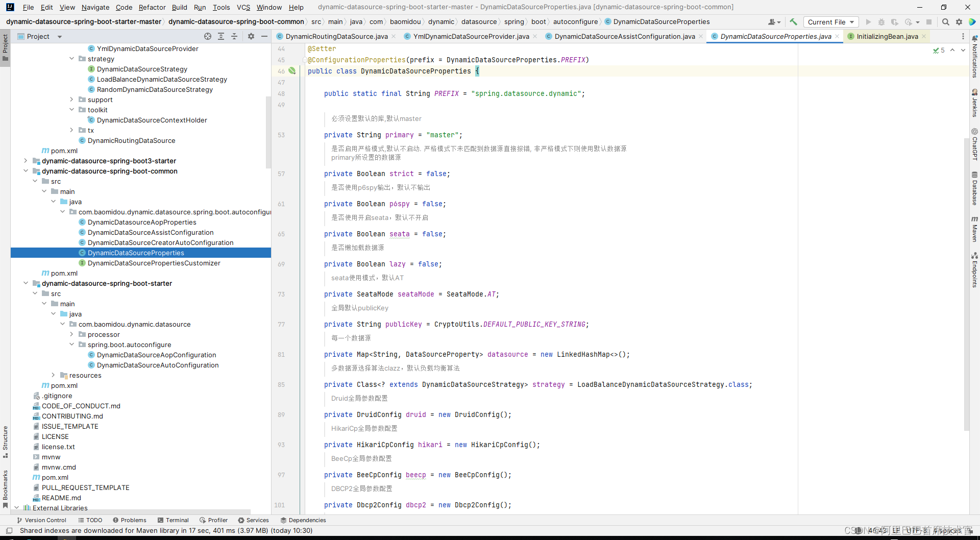
Task: Expand the support folder
Action: (x=71, y=100)
